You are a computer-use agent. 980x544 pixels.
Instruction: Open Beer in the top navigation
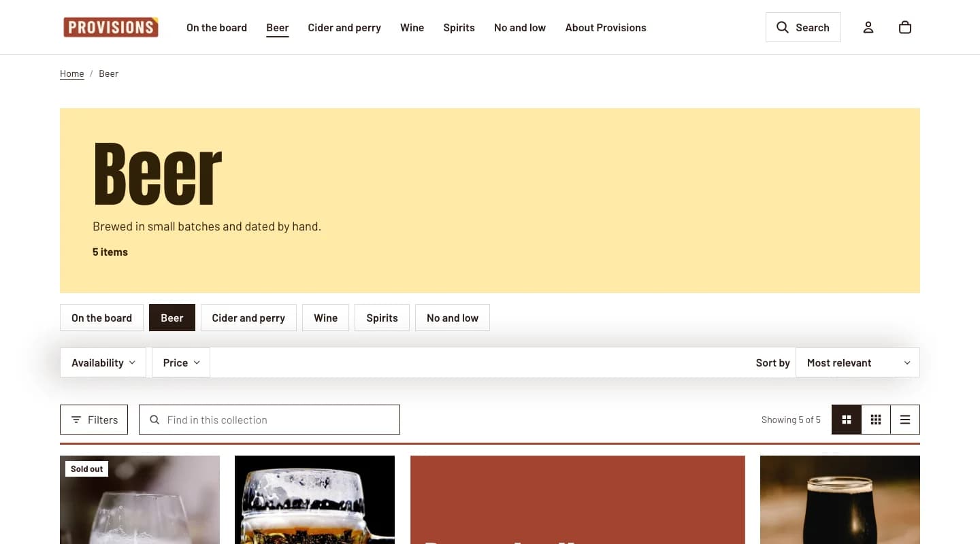pos(278,27)
